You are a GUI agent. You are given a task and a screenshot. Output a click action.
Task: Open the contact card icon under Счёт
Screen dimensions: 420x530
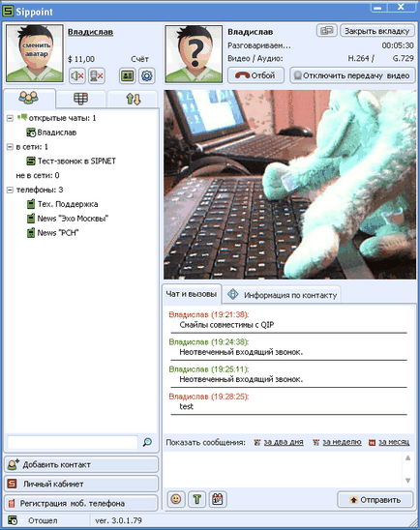(x=128, y=75)
